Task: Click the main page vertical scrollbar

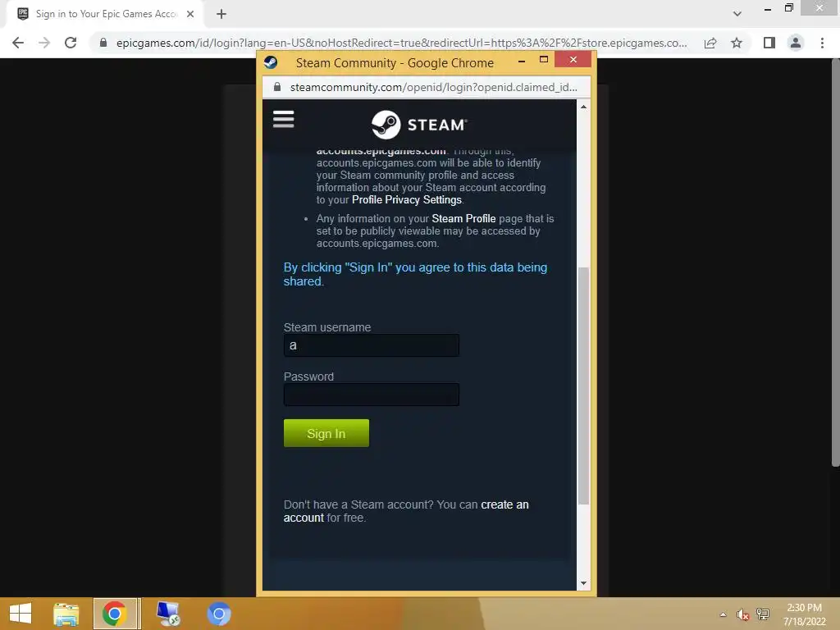Action: tap(835, 262)
